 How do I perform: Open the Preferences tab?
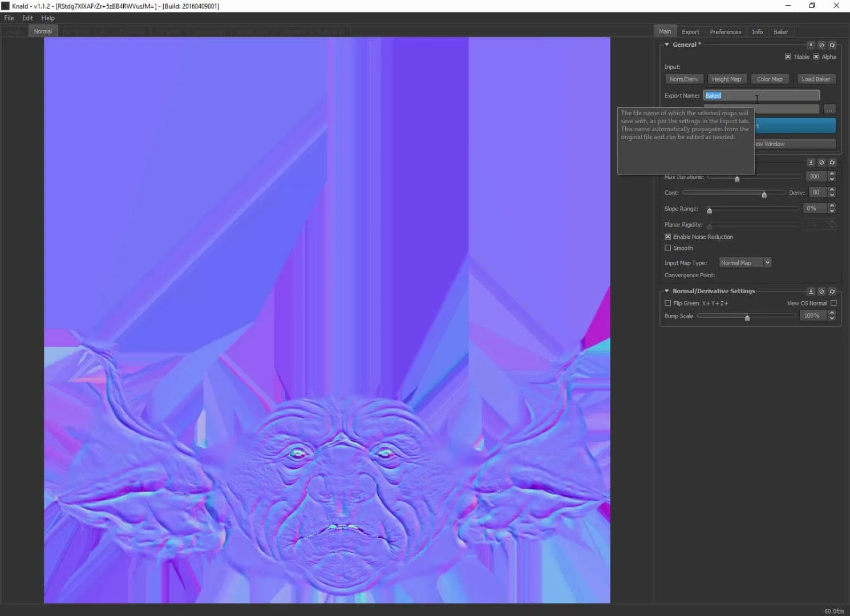click(726, 32)
